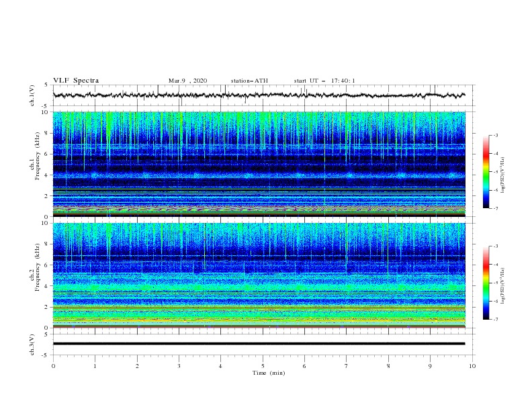The image size is (532, 411).
Task: Select the date text "Mar.9 , 2020"
Action: (x=187, y=81)
